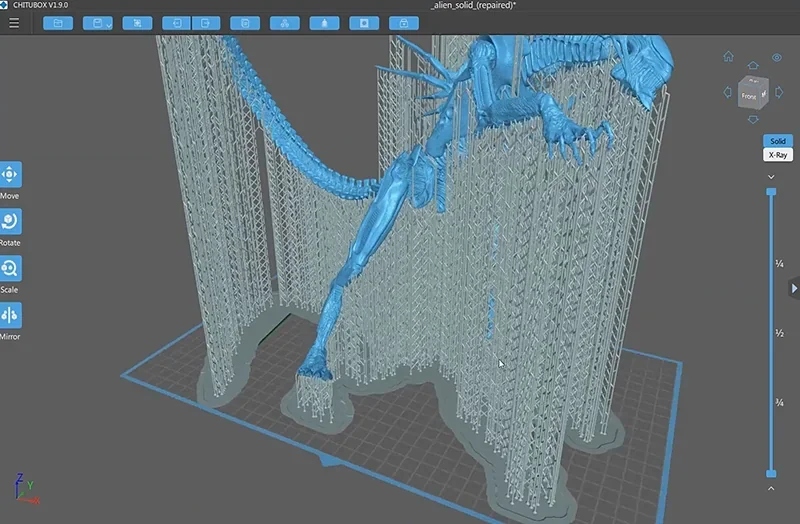The image size is (800, 524).
Task: Click the down arrow below view cube
Action: pyautogui.click(x=753, y=119)
